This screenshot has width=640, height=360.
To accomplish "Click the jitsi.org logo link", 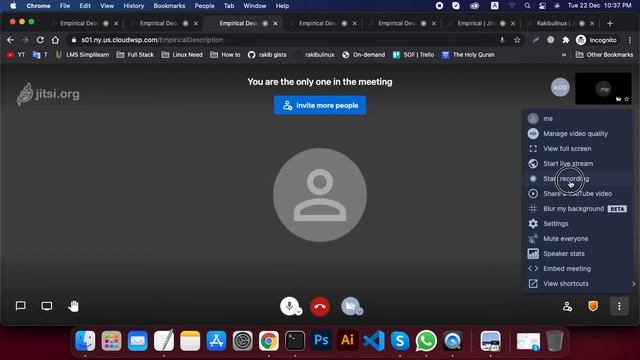I will pyautogui.click(x=48, y=94).
